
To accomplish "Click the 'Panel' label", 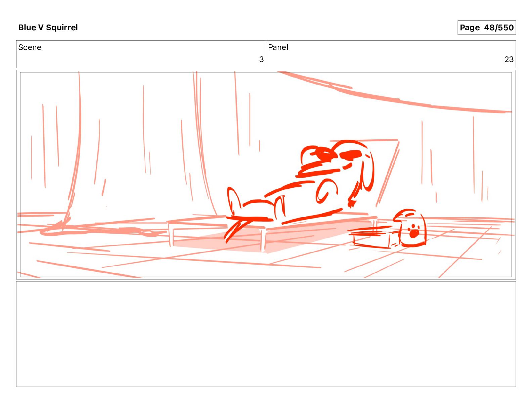I will 278,47.
